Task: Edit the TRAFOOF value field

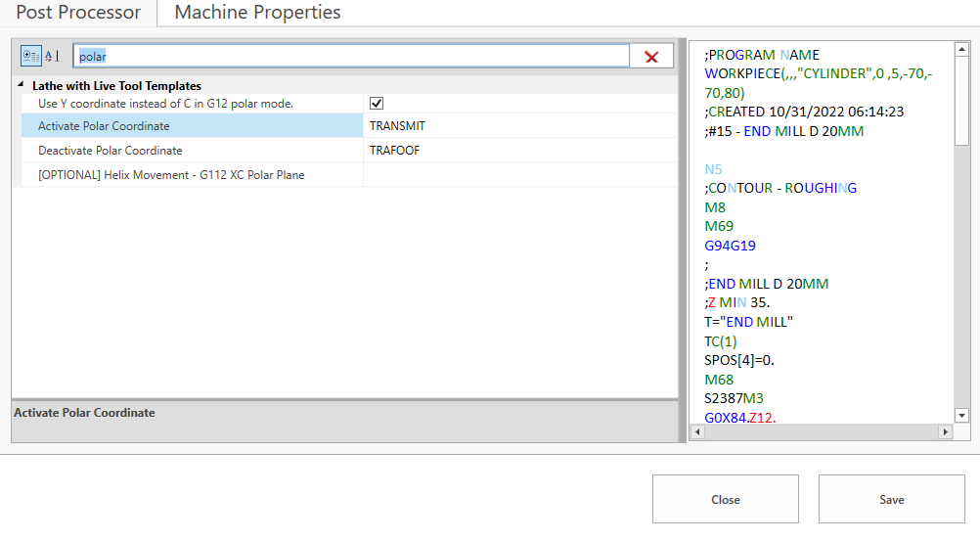Action: (x=518, y=151)
